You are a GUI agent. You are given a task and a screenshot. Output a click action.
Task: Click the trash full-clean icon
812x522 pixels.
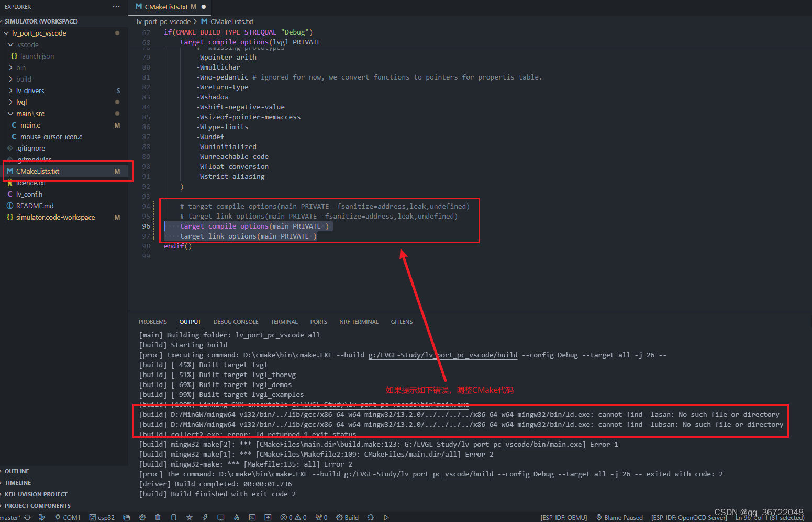[158, 517]
